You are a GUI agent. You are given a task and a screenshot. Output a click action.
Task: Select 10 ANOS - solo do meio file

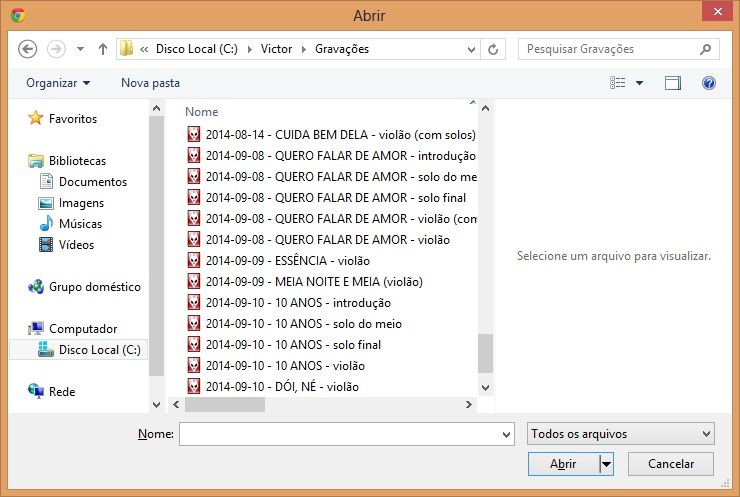point(294,324)
